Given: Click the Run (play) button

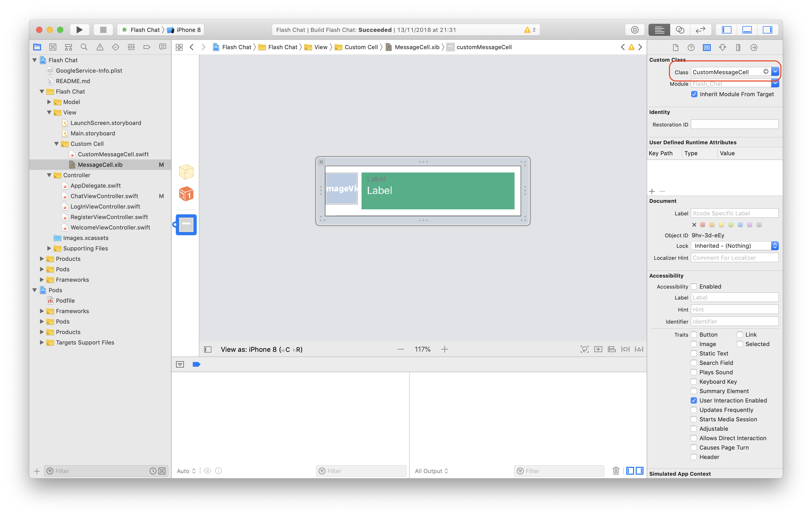Looking at the screenshot, I should [79, 30].
